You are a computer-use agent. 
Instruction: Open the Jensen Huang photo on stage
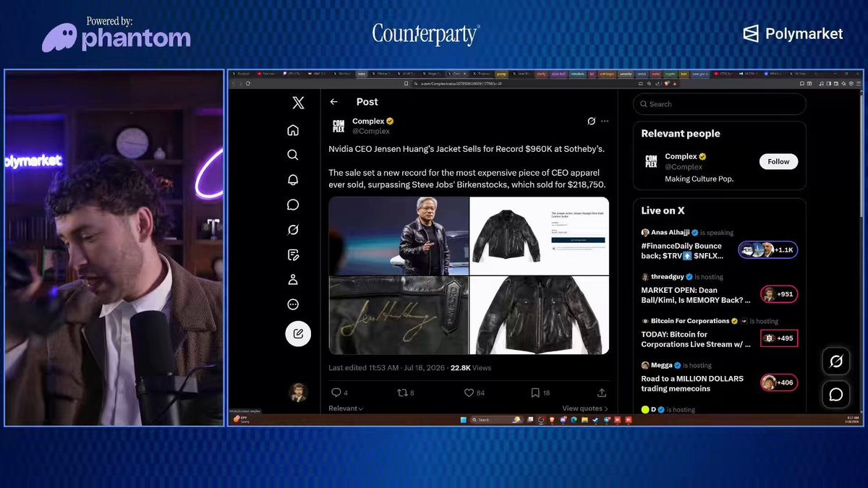(399, 236)
